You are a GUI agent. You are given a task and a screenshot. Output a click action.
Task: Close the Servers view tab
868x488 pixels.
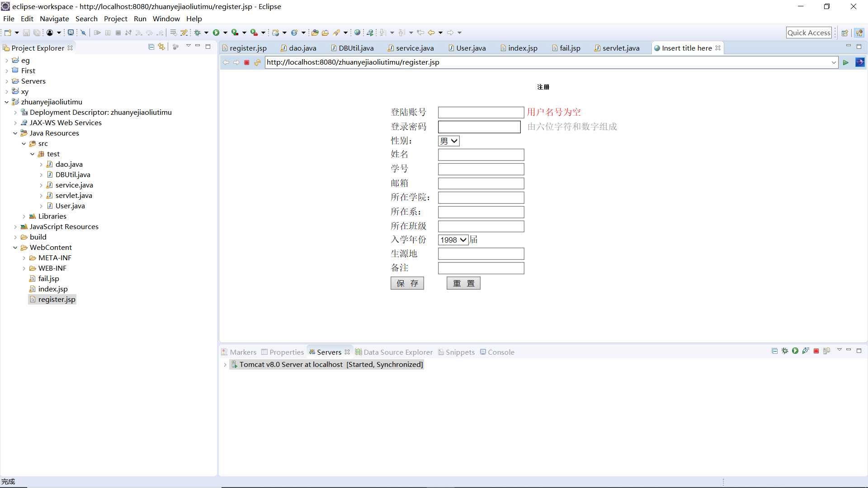[x=347, y=352]
